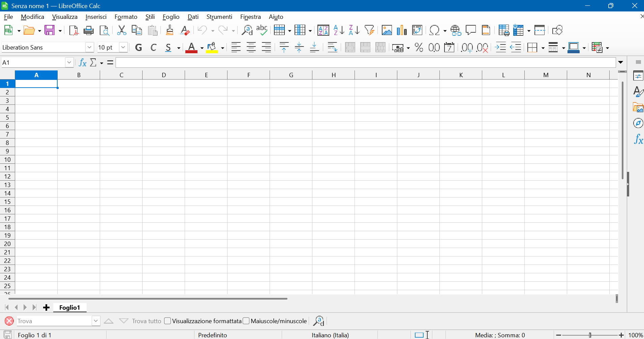Click the Insert Chart icon

pyautogui.click(x=402, y=30)
